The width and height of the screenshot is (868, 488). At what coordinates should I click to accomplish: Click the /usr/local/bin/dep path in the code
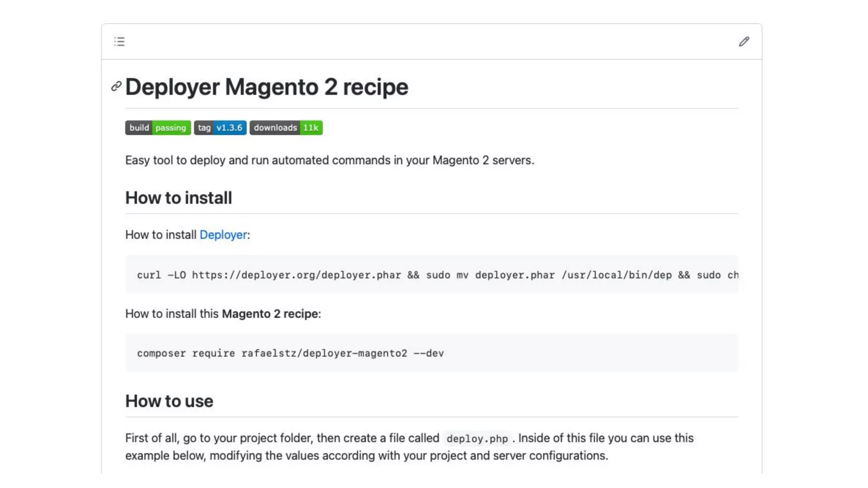617,275
